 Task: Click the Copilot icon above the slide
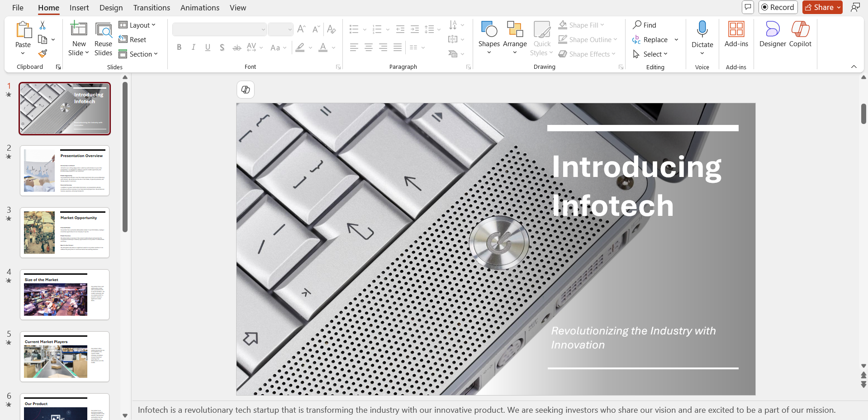[x=246, y=90]
